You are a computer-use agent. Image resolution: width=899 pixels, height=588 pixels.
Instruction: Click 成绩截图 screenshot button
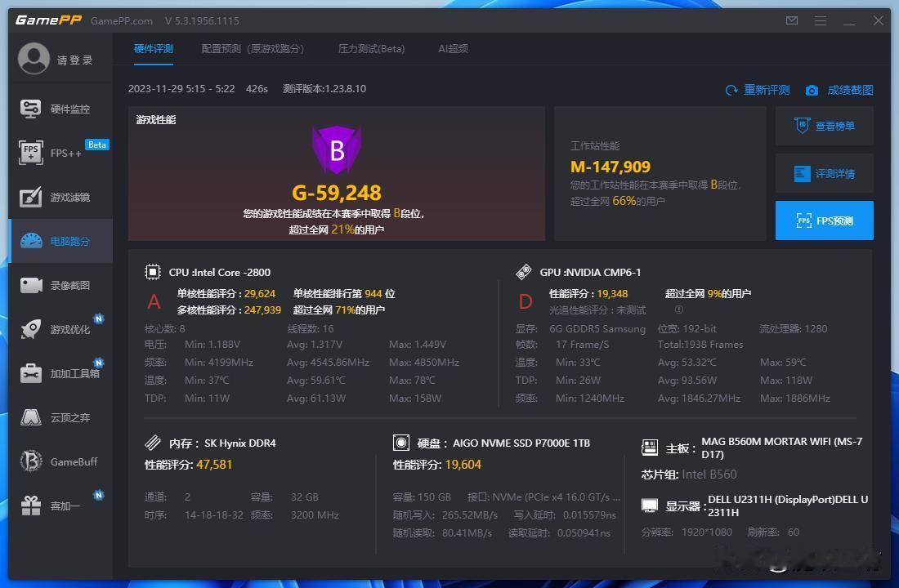[839, 90]
